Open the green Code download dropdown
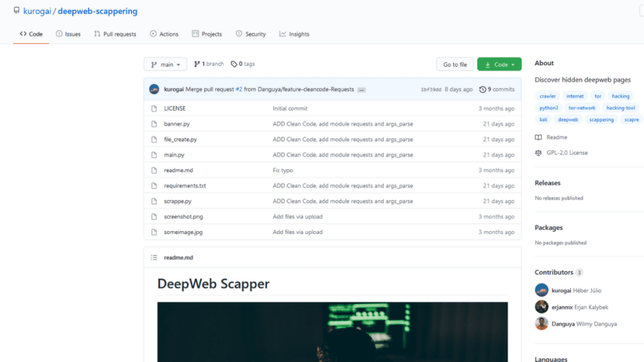Screen dimensions: 644x362 pos(499,65)
